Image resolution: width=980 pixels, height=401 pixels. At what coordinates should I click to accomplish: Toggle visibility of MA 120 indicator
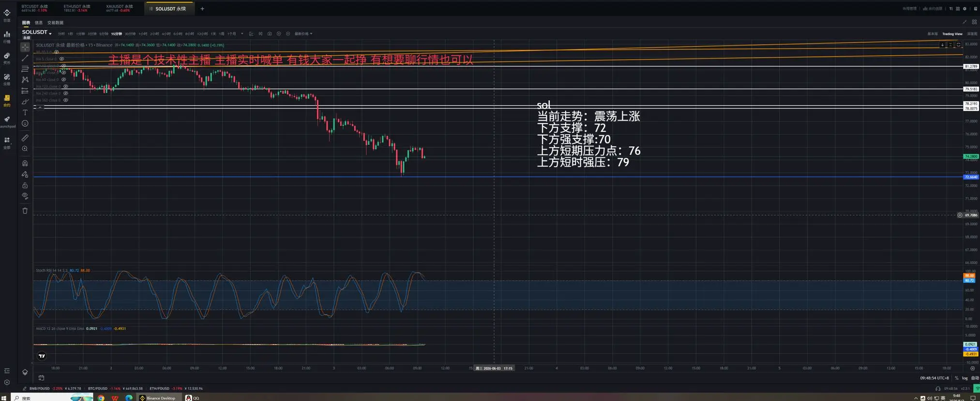click(65, 87)
